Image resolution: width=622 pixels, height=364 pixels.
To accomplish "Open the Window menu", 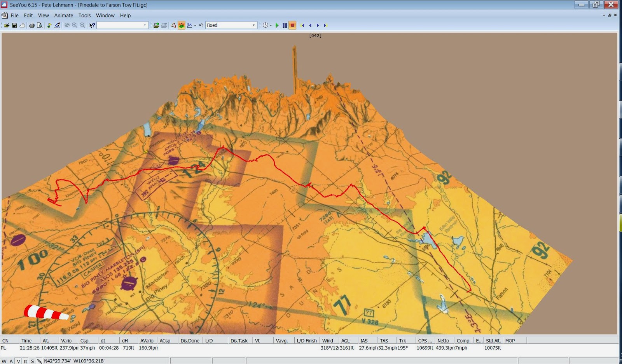I will (x=105, y=16).
